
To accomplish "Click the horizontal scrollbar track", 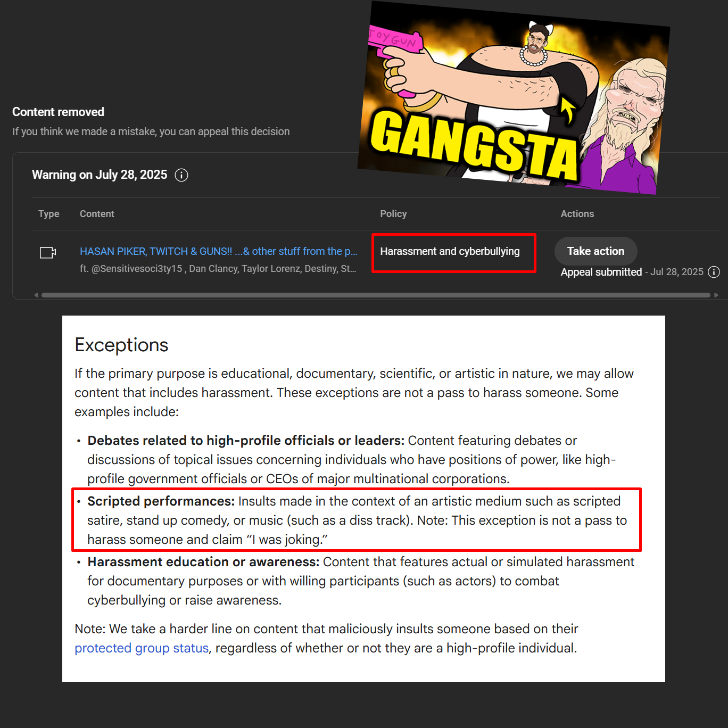I will (376, 295).
